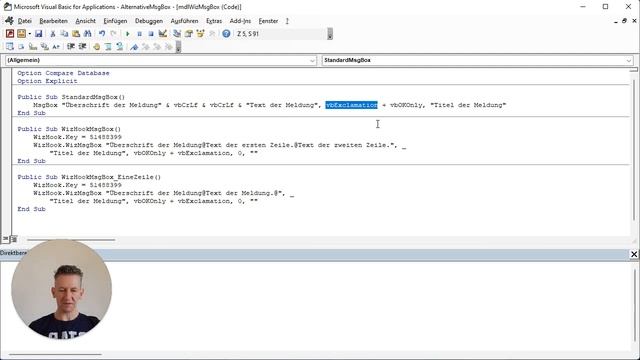Click in the Direktbereich input area
The width and height of the screenshot is (640, 360).
(315, 306)
